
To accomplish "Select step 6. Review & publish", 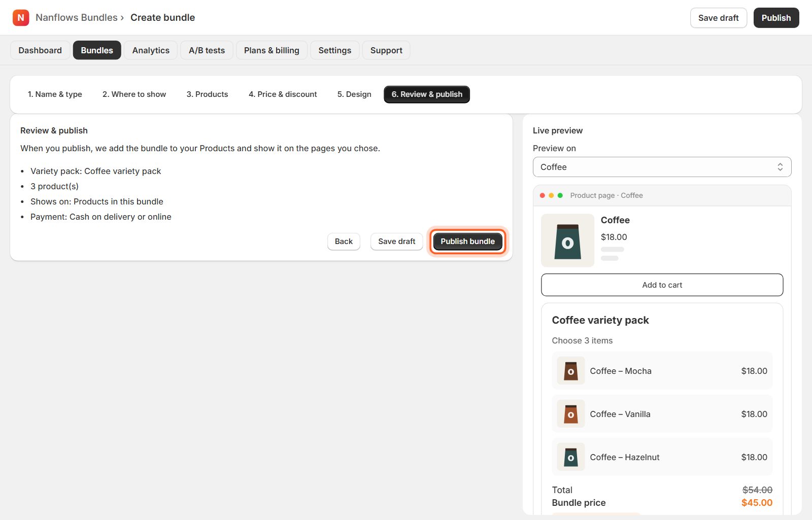I will pos(427,94).
